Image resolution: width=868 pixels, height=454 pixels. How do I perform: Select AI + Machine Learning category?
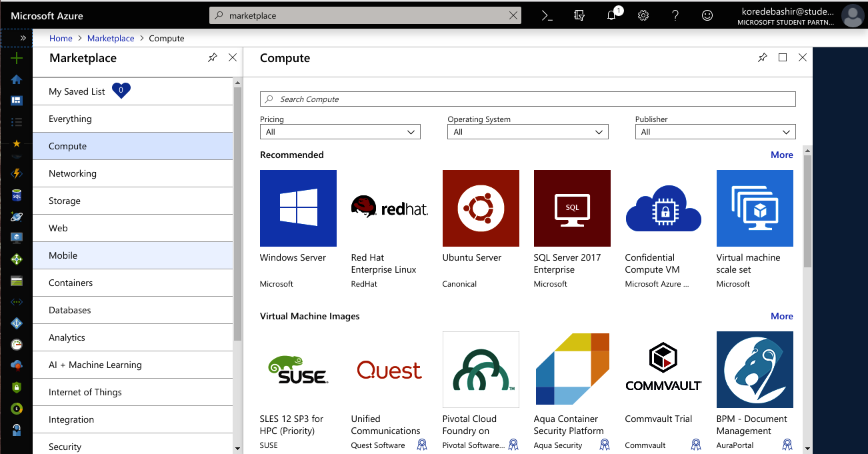tap(133, 365)
